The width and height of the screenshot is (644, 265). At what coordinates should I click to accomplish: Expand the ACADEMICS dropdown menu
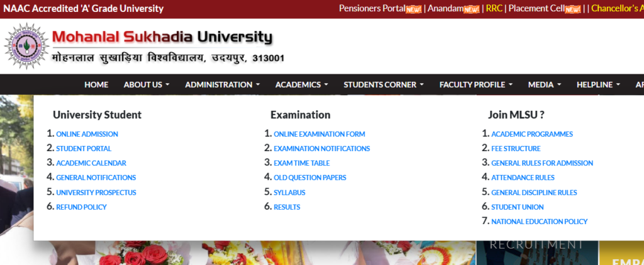click(301, 84)
